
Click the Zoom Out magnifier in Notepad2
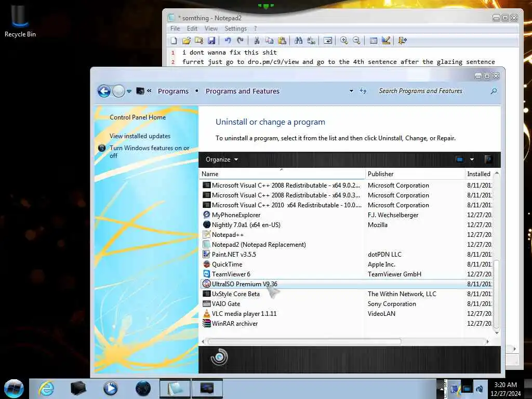356,41
